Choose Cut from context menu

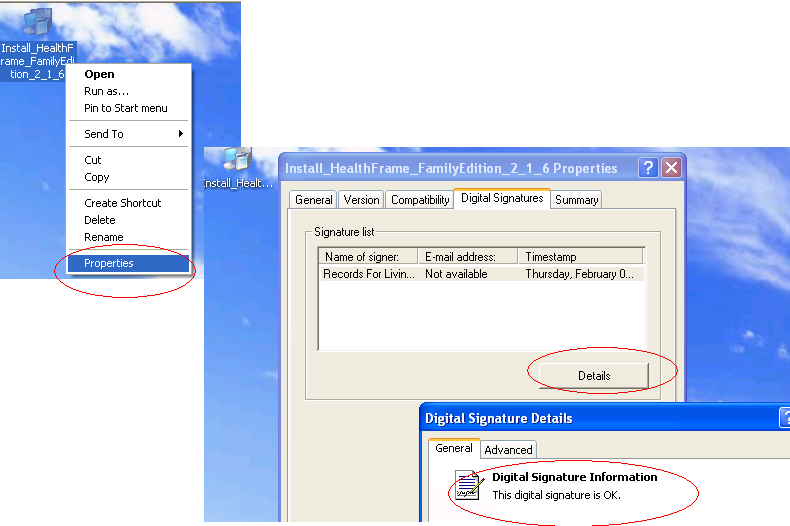pos(128,160)
